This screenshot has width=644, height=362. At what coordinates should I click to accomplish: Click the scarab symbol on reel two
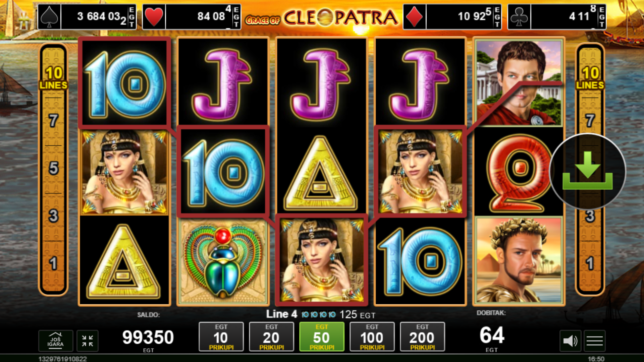[223, 261]
